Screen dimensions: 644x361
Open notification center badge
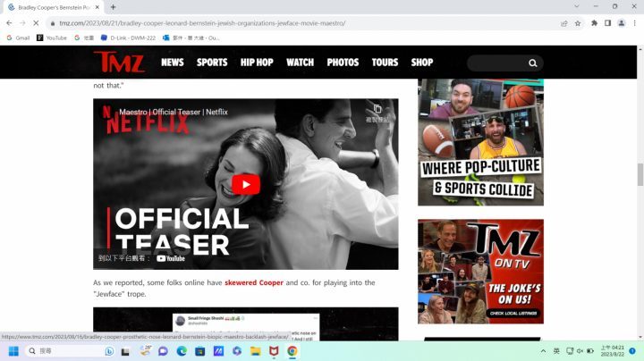pyautogui.click(x=632, y=351)
